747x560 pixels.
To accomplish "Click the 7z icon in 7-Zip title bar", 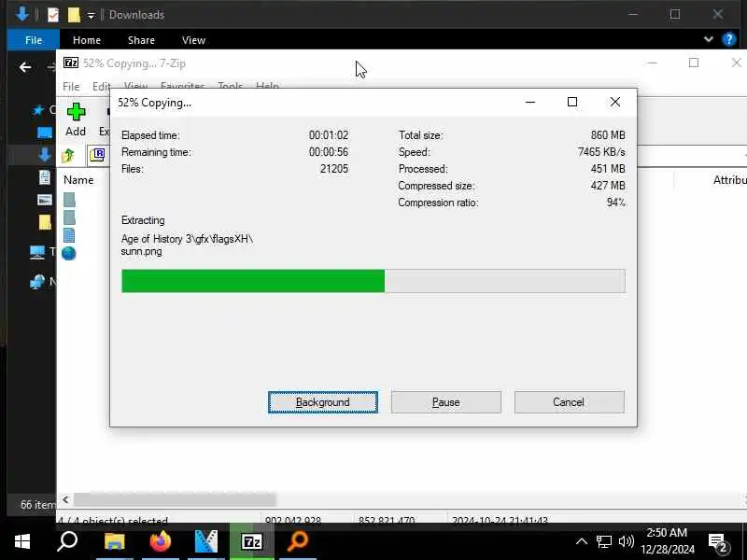I will click(71, 63).
